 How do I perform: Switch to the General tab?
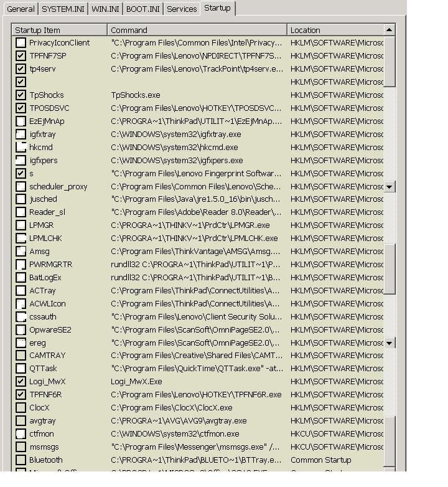(x=21, y=9)
